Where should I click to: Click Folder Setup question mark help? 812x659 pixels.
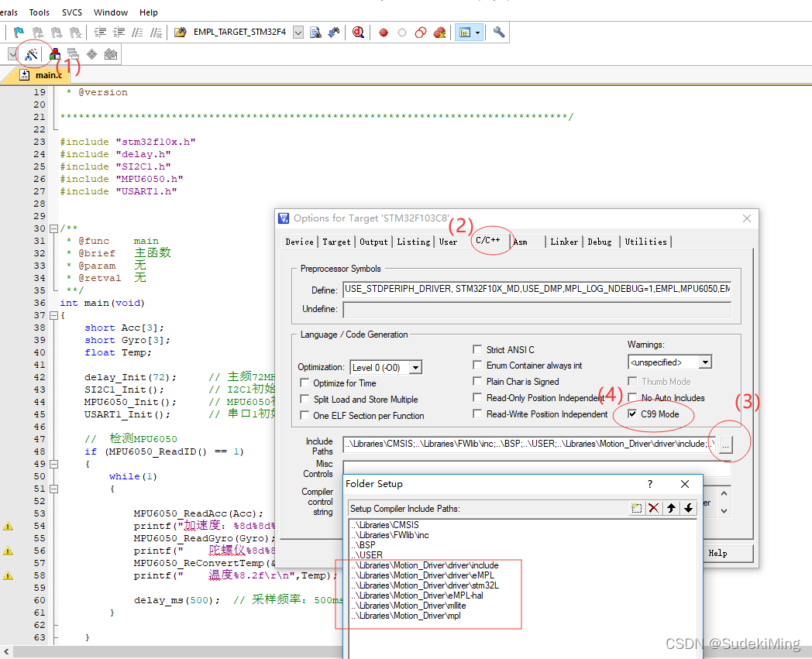pos(650,483)
